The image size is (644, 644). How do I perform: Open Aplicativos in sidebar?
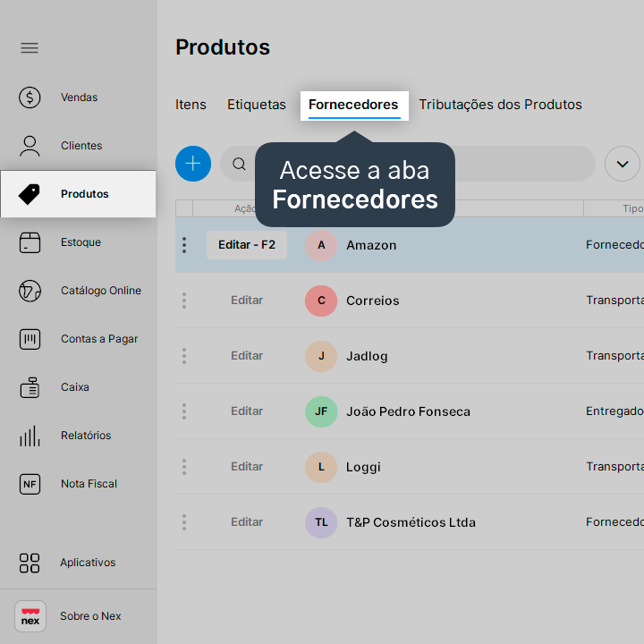pyautogui.click(x=88, y=563)
